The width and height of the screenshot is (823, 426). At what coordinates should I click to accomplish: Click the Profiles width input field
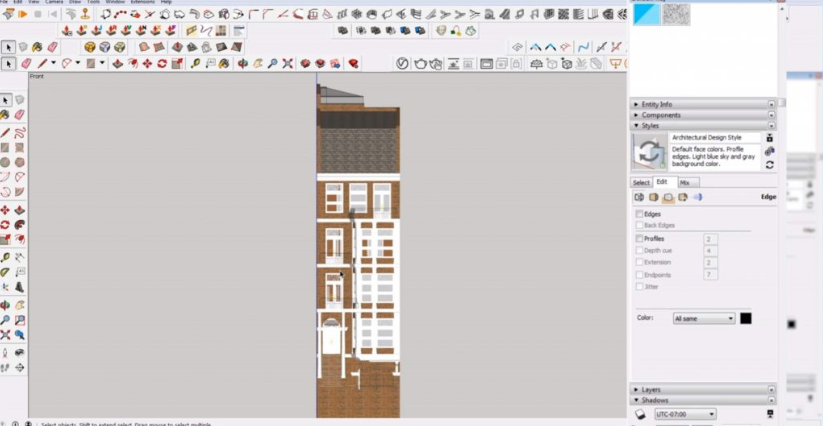[710, 239]
